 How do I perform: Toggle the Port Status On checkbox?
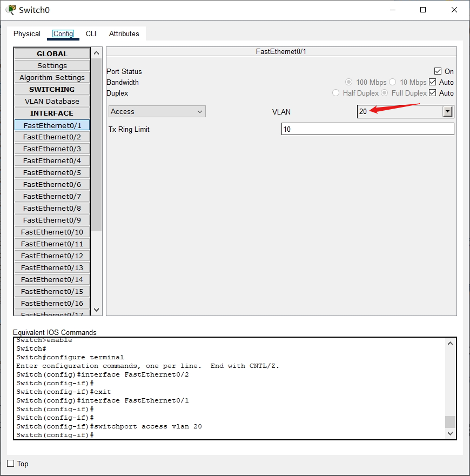(x=438, y=71)
